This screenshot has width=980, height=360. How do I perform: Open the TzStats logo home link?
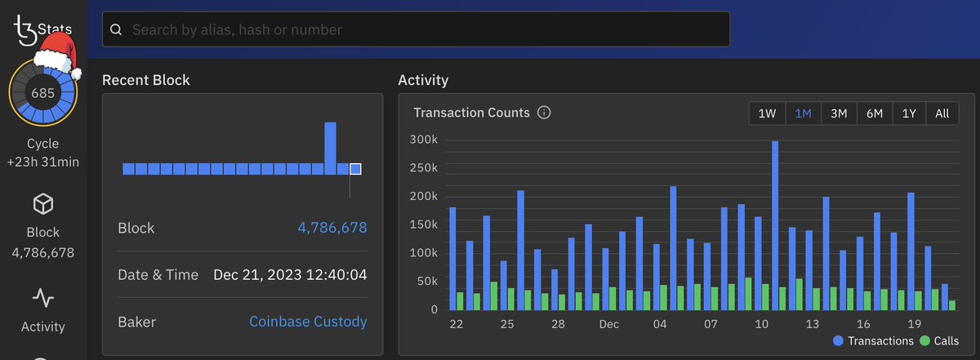click(42, 31)
